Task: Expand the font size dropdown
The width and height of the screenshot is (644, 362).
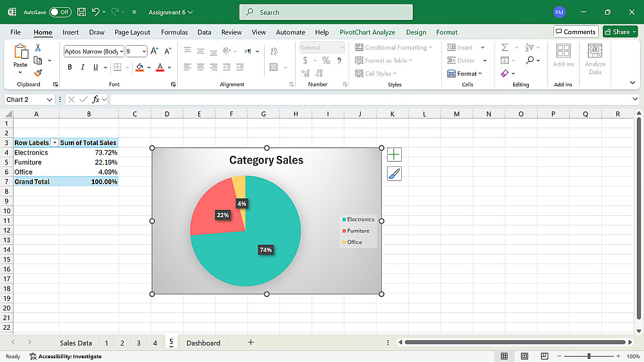Action: pyautogui.click(x=144, y=51)
